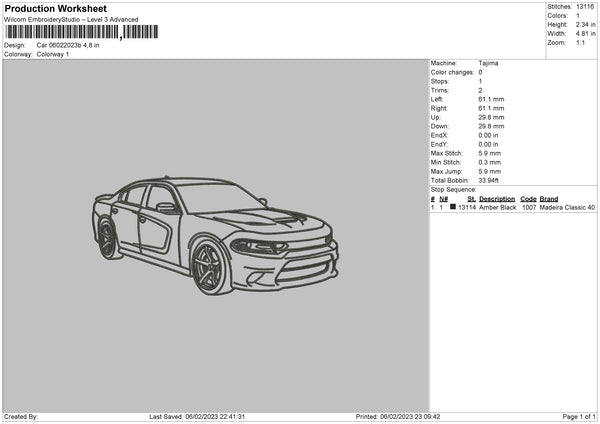Screen dimensions: 600x424
Task: Click the Brand column header
Action: tap(549, 199)
